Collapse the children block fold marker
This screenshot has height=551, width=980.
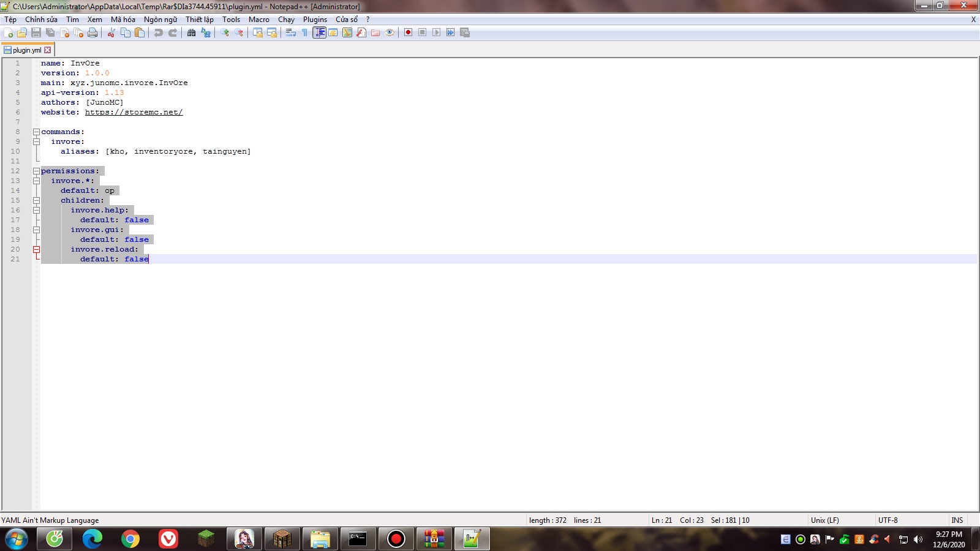(36, 200)
